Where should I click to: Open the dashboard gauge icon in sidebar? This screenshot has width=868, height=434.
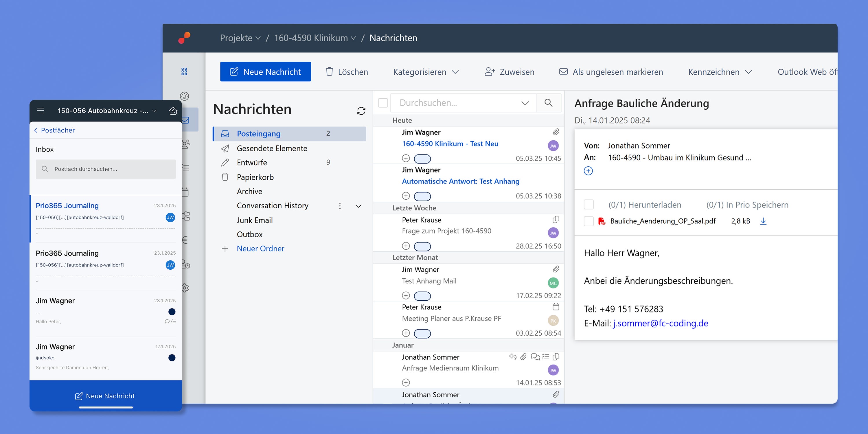(x=184, y=96)
